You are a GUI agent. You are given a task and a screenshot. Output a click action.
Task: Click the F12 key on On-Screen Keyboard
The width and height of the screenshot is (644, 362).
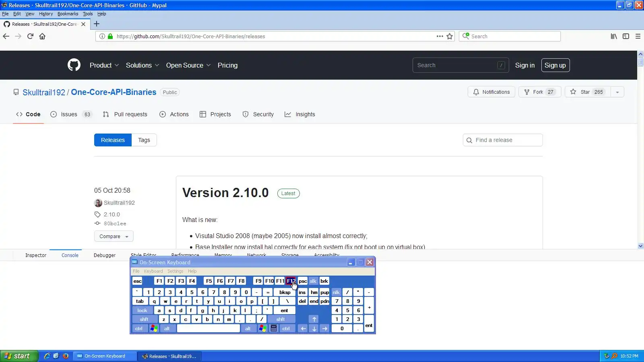click(x=291, y=281)
